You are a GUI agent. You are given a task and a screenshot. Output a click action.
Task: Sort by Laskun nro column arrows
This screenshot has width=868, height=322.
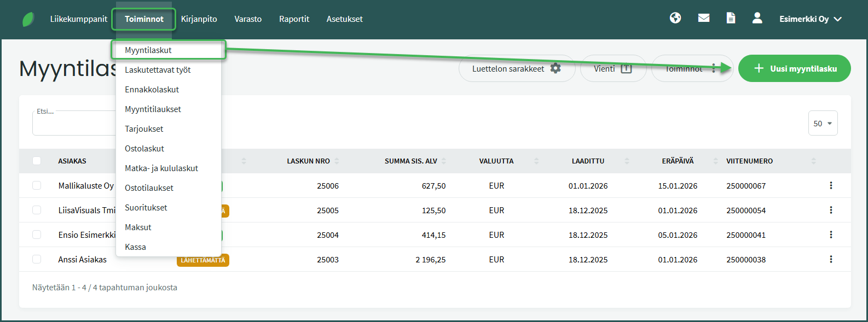tap(337, 161)
